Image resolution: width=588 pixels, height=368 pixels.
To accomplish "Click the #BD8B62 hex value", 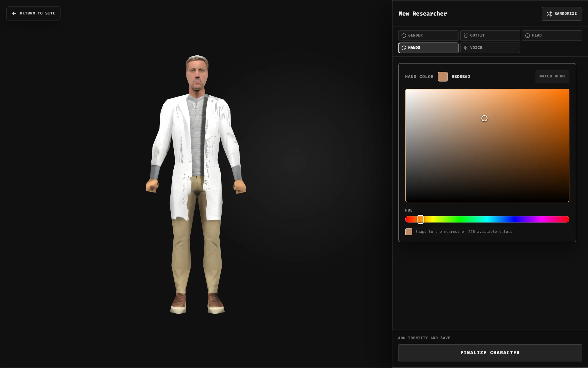I will click(x=461, y=77).
